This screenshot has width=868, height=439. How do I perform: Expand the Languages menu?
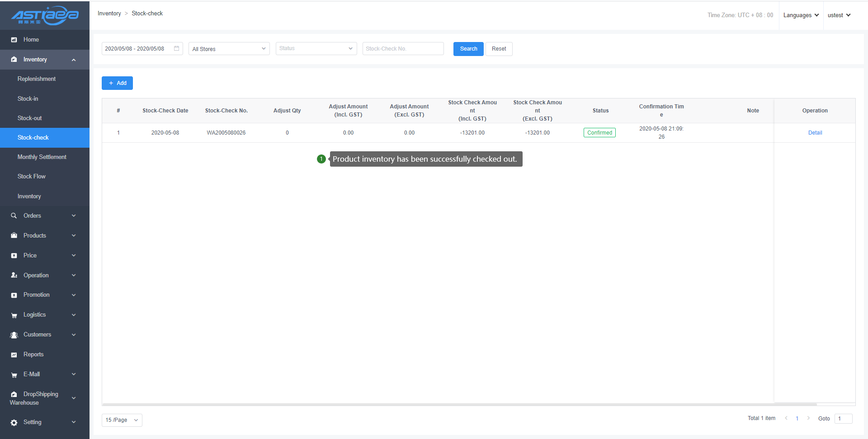tap(801, 15)
